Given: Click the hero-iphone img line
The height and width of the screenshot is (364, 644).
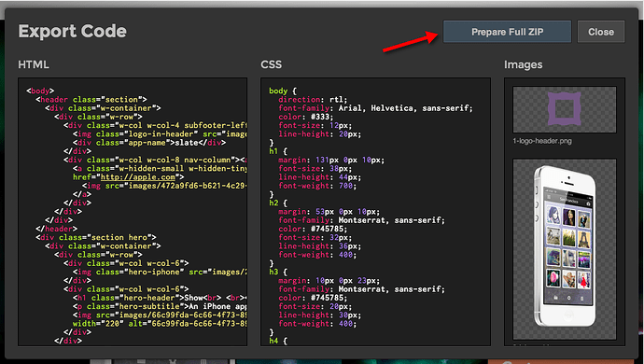Looking at the screenshot, I should pos(160,272).
